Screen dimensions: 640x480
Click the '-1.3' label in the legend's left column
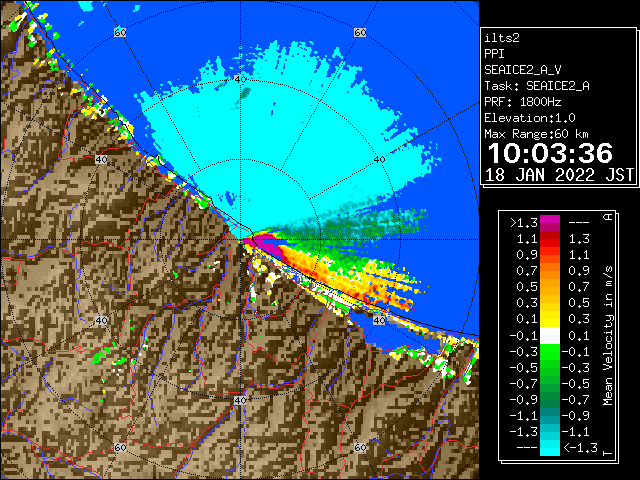coord(523,431)
